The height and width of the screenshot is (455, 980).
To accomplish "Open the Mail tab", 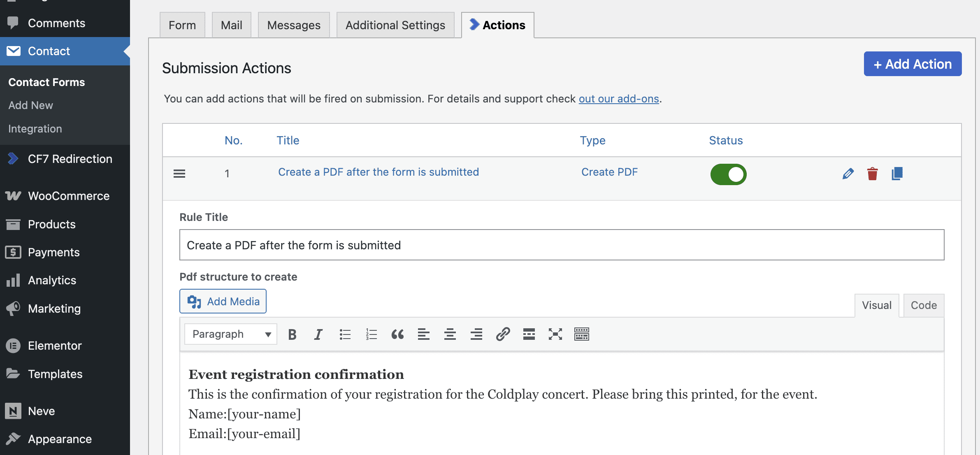I will pyautogui.click(x=231, y=25).
